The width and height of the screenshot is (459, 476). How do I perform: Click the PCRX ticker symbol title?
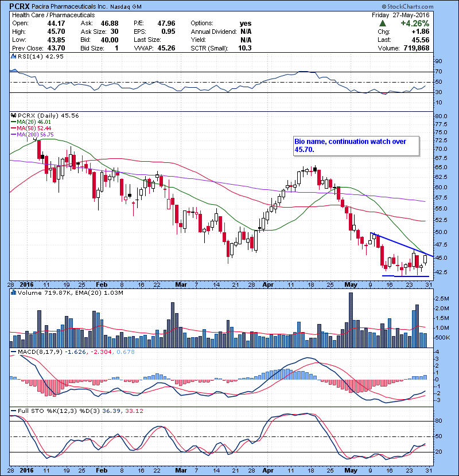pyautogui.click(x=20, y=6)
